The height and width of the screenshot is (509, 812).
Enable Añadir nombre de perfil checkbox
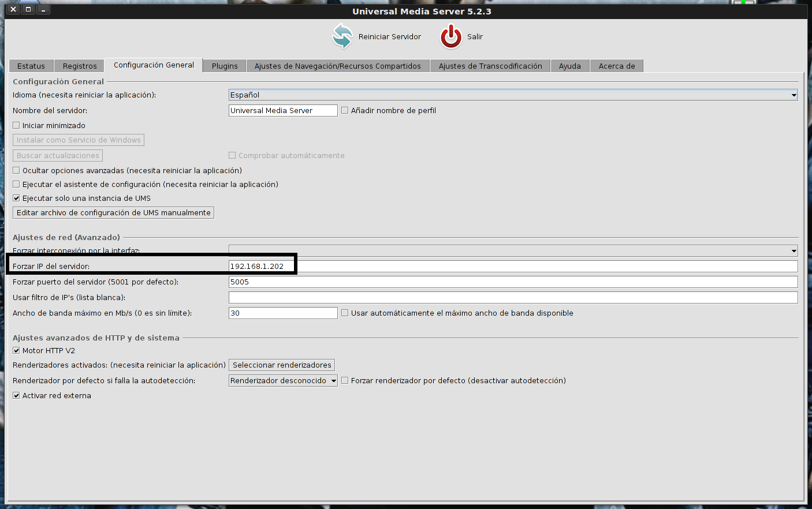pos(345,110)
